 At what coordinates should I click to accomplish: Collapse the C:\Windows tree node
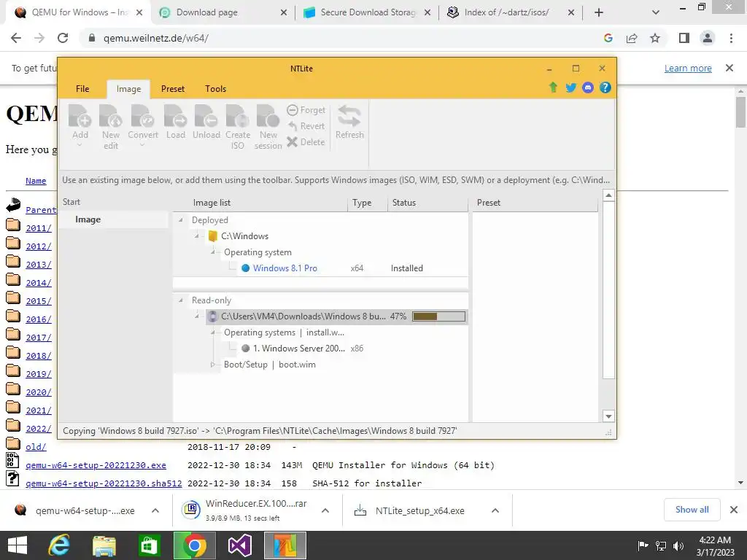pyautogui.click(x=197, y=236)
